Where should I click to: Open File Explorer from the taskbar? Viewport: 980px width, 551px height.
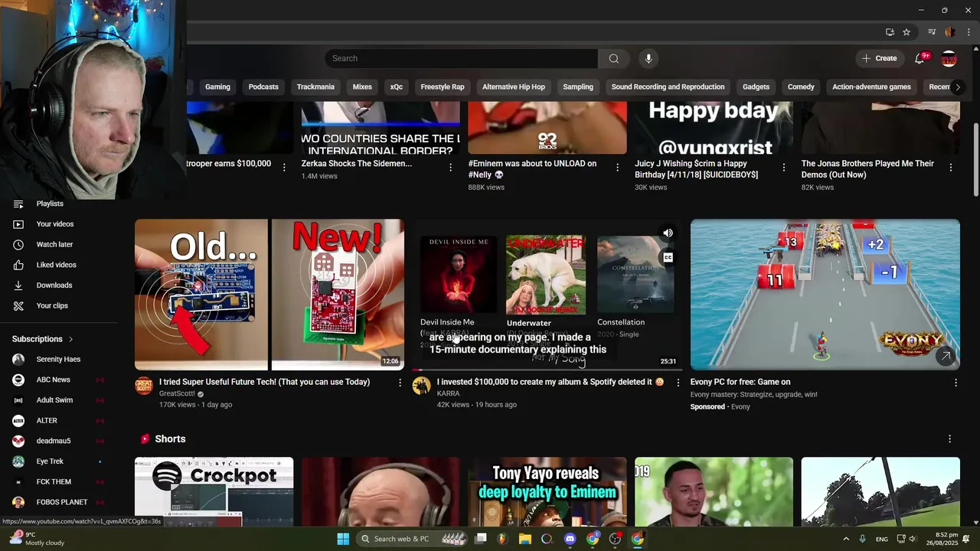click(525, 539)
